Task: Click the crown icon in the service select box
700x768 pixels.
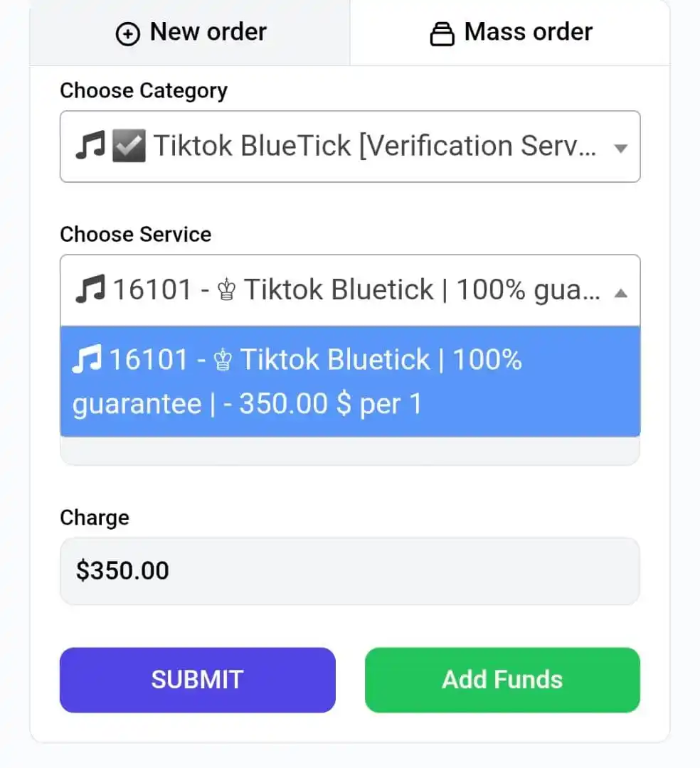Action: 226,289
